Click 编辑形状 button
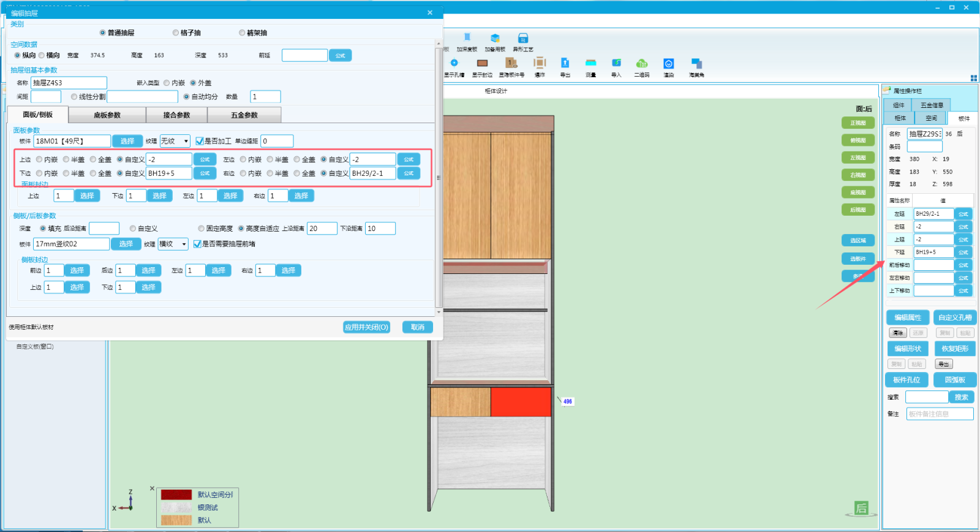Viewport: 980px width, 532px height. coord(907,349)
